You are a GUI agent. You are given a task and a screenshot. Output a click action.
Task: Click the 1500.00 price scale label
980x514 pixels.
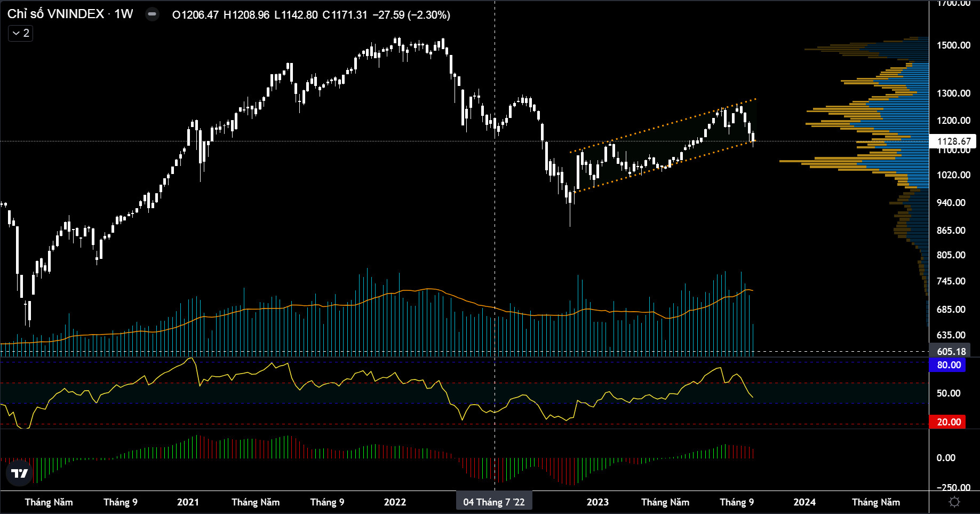(x=953, y=45)
